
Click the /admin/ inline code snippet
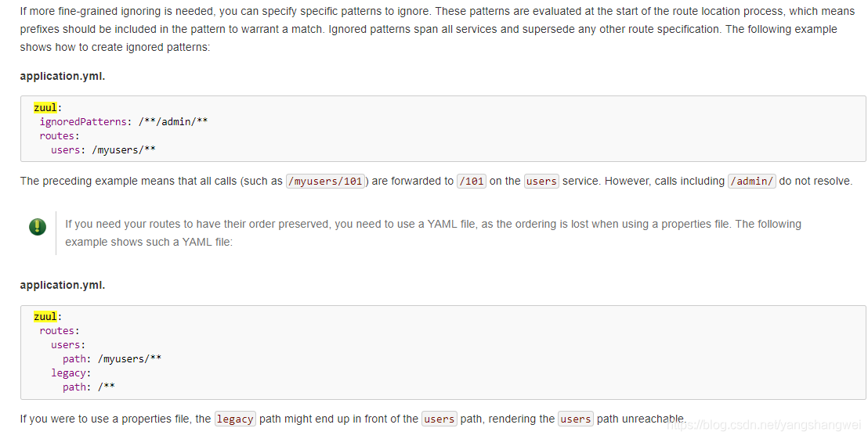[752, 181]
